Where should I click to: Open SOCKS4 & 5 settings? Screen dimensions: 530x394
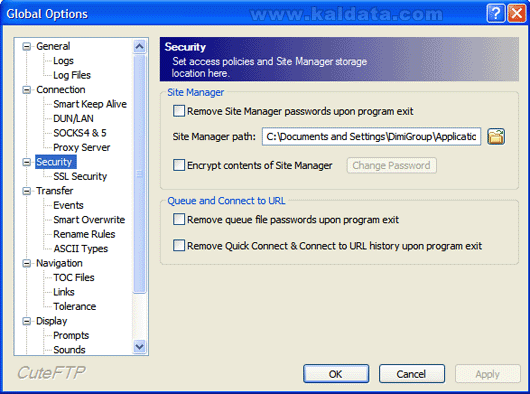tap(80, 133)
